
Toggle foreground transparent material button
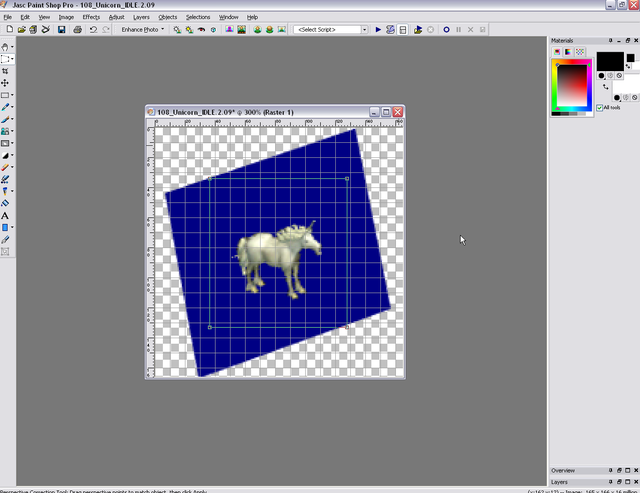tap(619, 76)
